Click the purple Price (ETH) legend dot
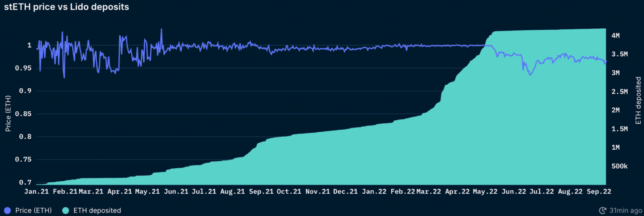 pos(8,211)
